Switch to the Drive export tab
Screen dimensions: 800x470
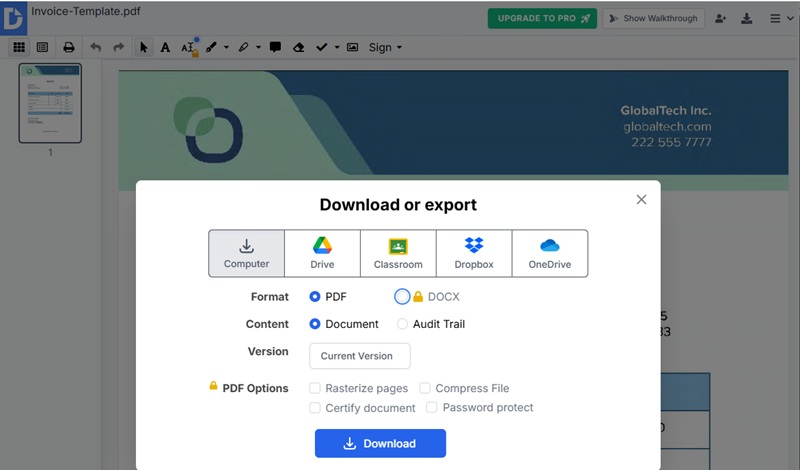322,253
